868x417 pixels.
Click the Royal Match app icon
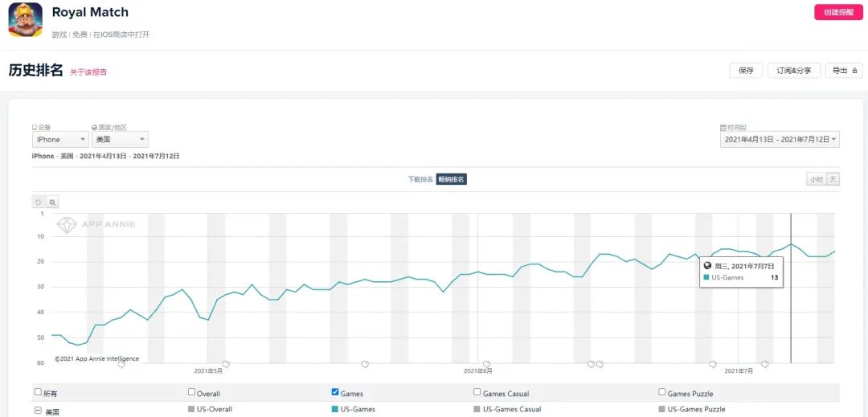click(25, 20)
